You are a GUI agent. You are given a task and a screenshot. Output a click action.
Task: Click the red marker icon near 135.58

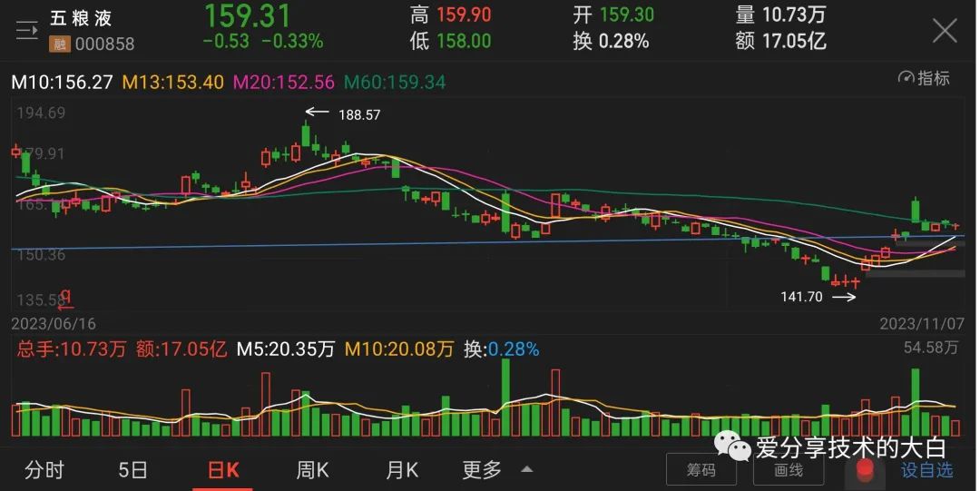pyautogui.click(x=65, y=300)
